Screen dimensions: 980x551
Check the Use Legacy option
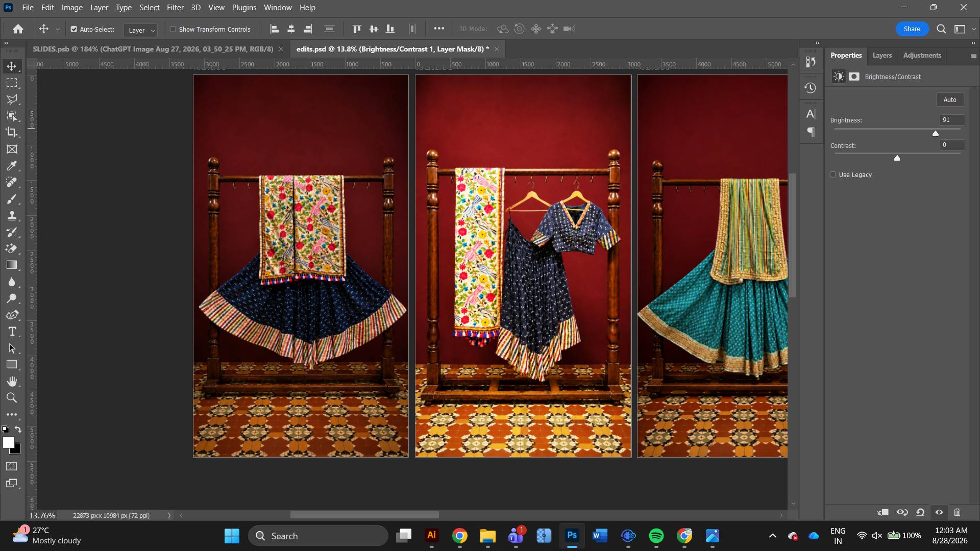click(x=833, y=174)
